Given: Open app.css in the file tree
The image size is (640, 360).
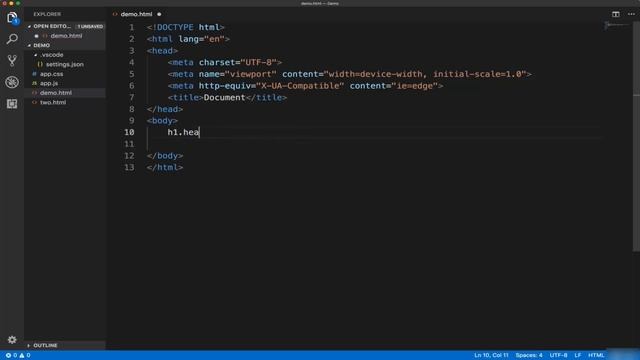Looking at the screenshot, I should click(x=51, y=74).
